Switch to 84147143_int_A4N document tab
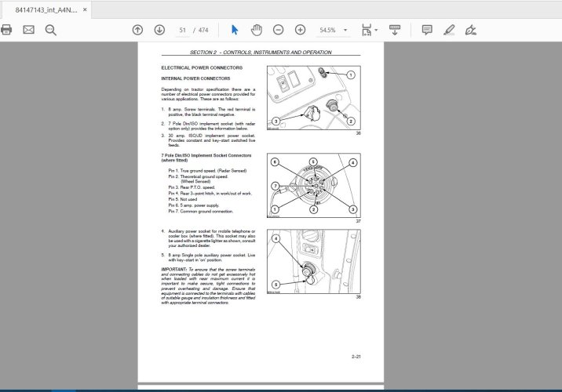Screen dimensions: 562x392 [46, 10]
